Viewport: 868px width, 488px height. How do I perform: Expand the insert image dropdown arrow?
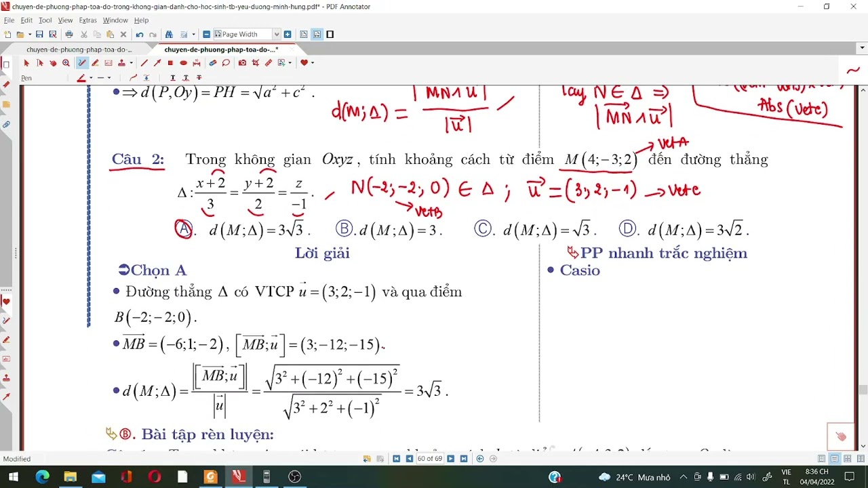290,63
